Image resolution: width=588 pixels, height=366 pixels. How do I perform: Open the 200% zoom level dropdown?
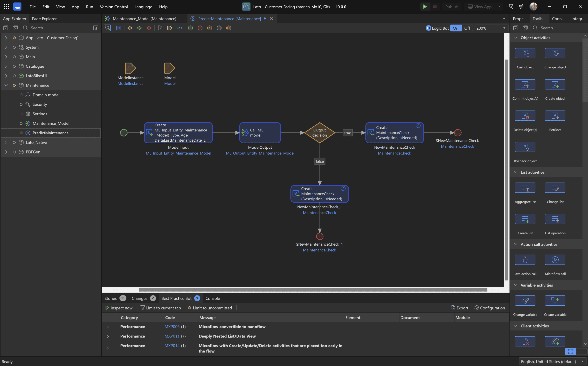click(504, 28)
